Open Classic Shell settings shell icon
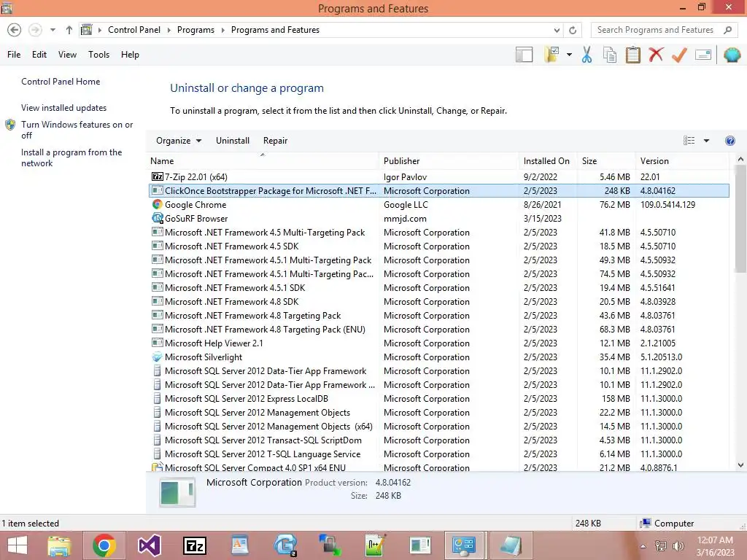Screen dimensions: 747x560 (732, 55)
